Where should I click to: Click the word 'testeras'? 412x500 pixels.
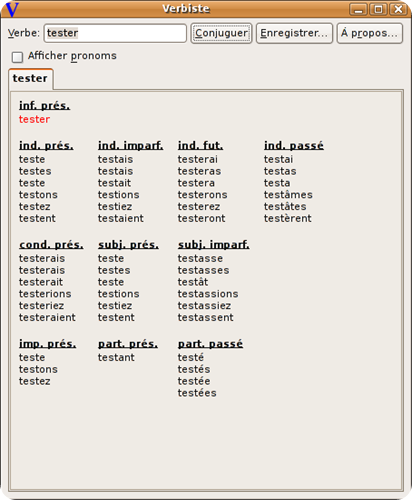pyautogui.click(x=199, y=171)
